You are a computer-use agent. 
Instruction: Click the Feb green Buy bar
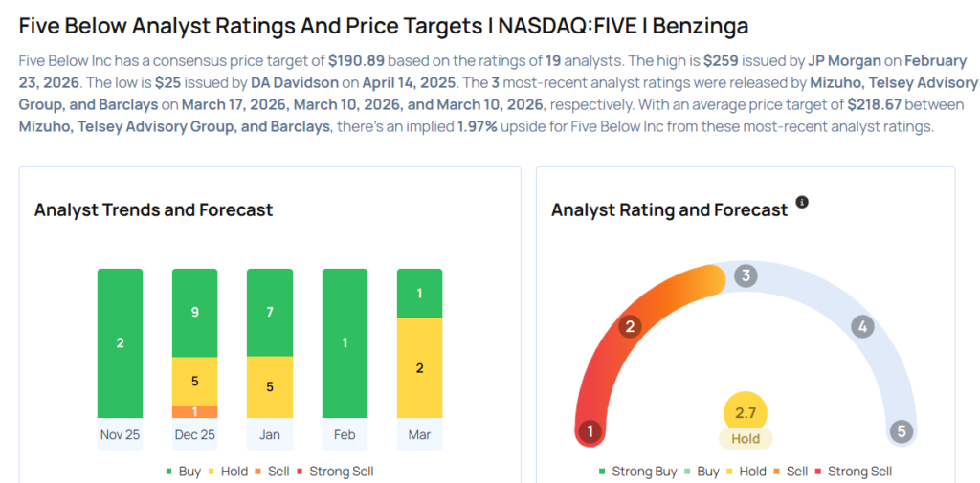click(345, 343)
